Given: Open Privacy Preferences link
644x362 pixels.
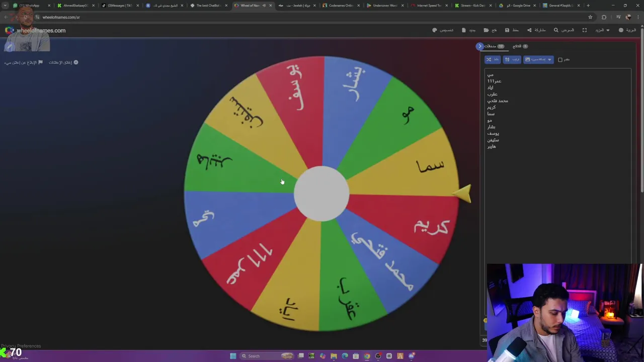Looking at the screenshot, I should [x=21, y=346].
